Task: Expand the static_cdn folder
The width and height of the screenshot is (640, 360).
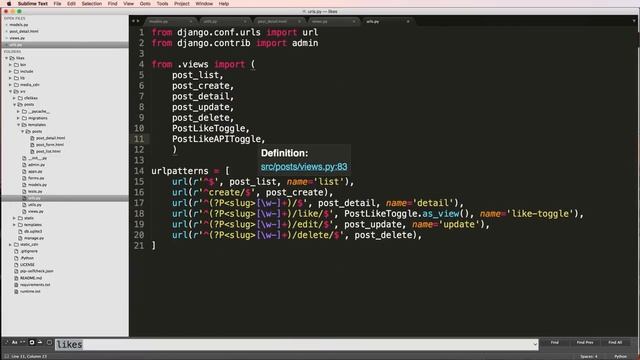Action: click(10, 244)
